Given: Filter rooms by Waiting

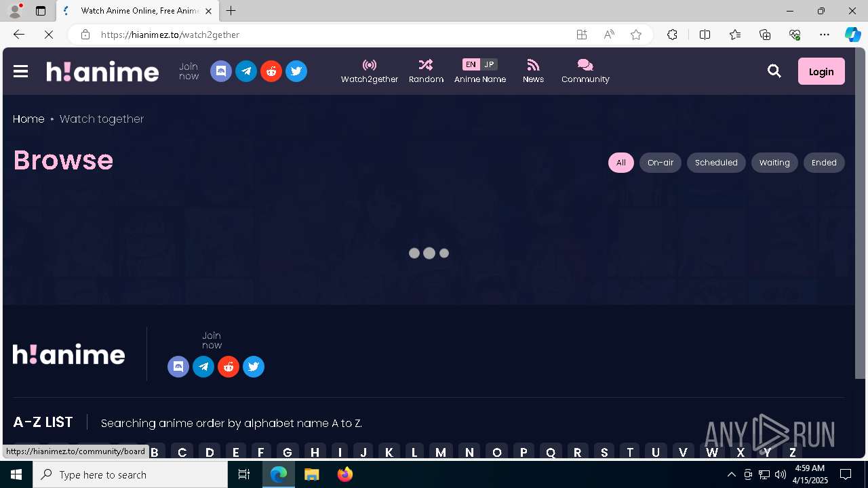Looking at the screenshot, I should (774, 163).
